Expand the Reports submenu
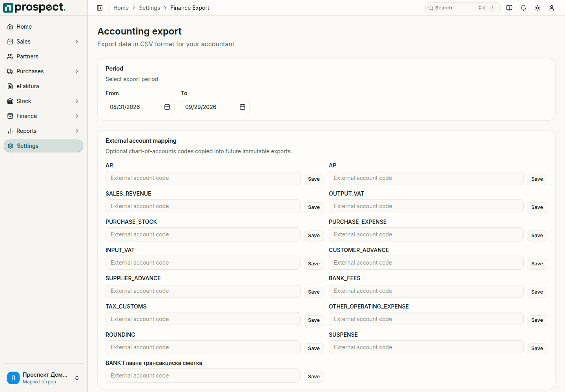This screenshot has height=392, width=565. click(77, 131)
